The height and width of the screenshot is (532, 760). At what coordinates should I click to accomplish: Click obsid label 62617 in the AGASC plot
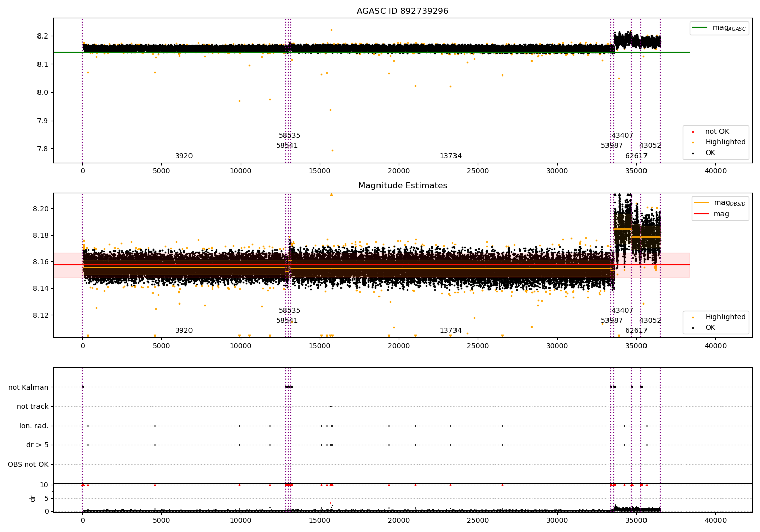tap(636, 156)
